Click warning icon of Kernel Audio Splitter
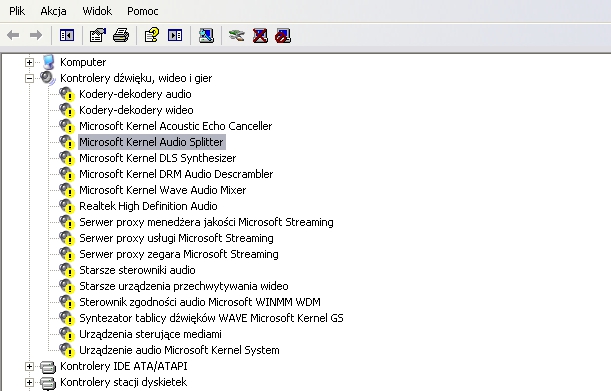 67,142
